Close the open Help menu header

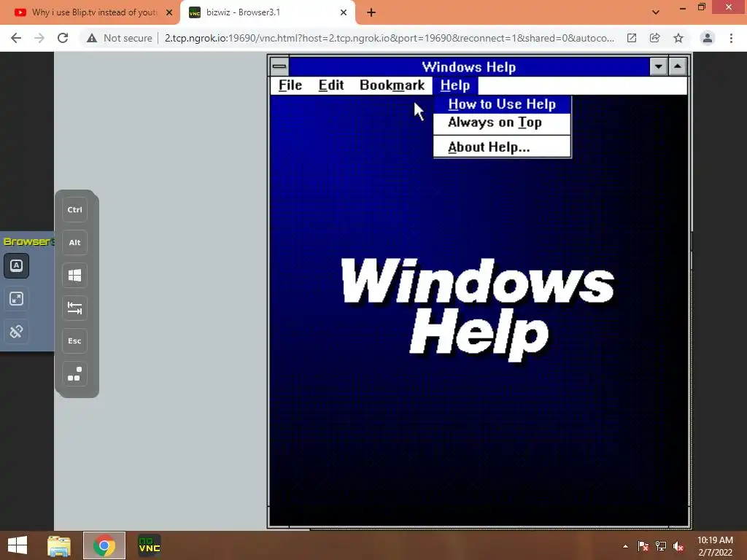pos(455,85)
